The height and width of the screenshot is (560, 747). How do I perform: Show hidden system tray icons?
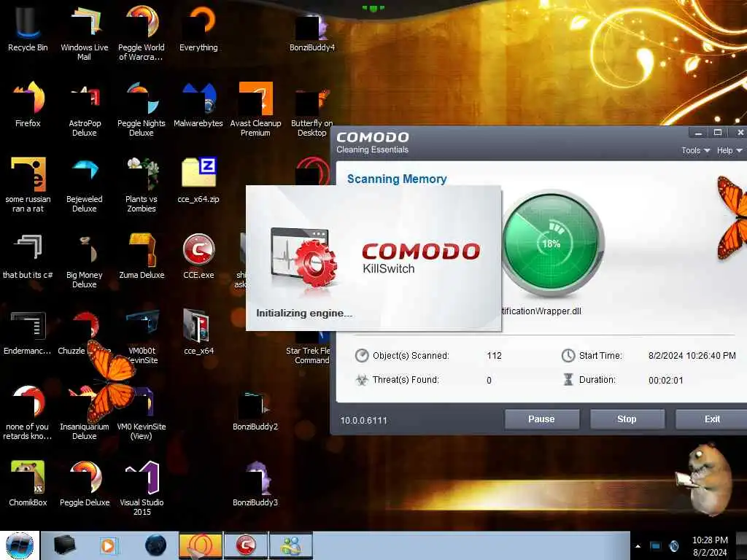pyautogui.click(x=638, y=546)
